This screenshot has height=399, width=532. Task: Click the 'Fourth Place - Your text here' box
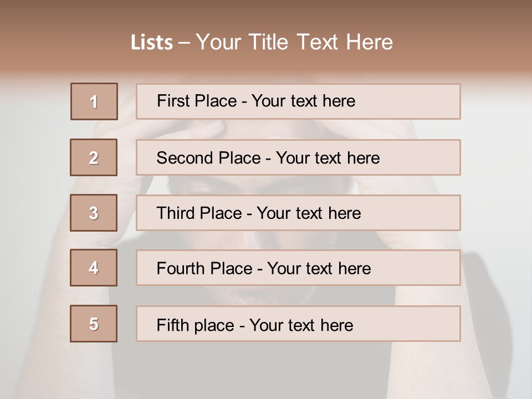click(298, 268)
